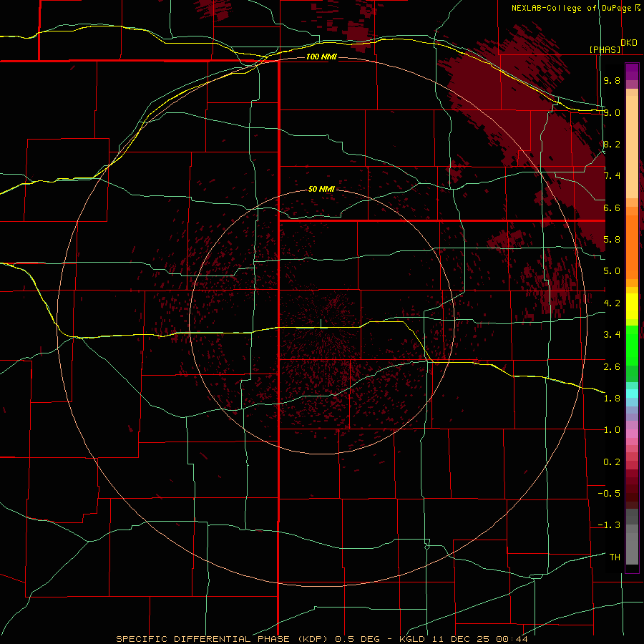This screenshot has width=644, height=644.
Task: Click the 11 DEC 25 date in the caption
Action: tap(462, 639)
